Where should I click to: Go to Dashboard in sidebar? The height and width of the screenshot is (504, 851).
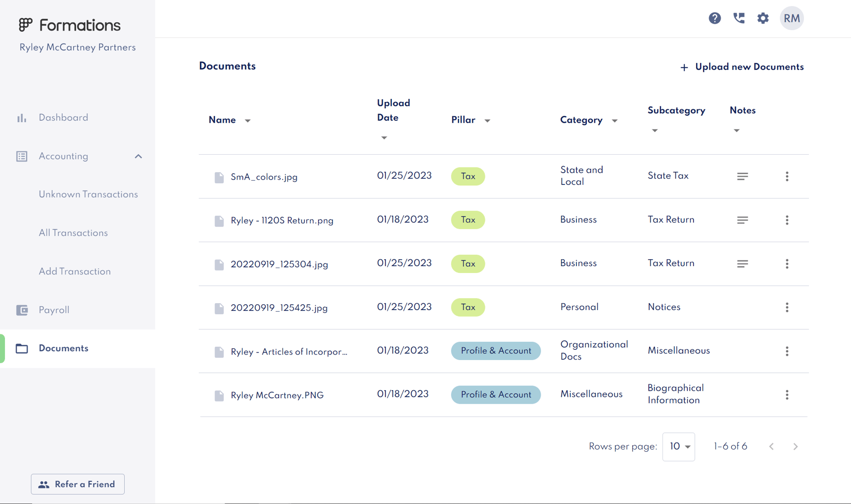point(63,118)
